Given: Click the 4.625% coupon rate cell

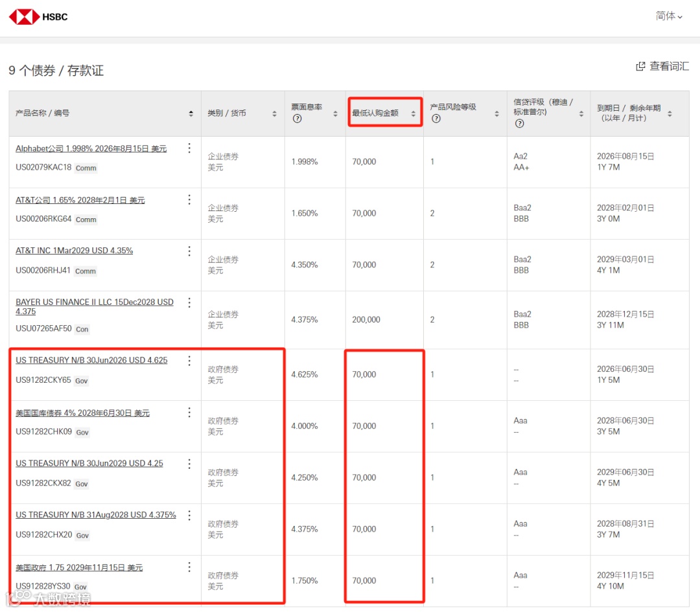Looking at the screenshot, I should [x=305, y=375].
